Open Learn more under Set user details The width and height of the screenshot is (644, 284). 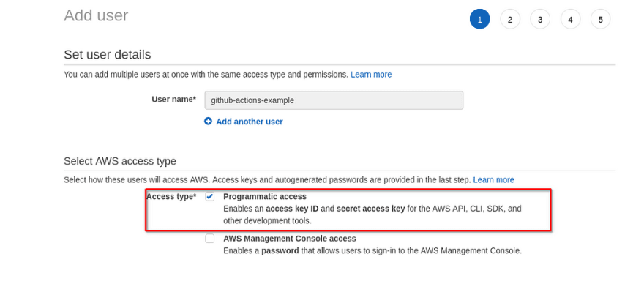pyautogui.click(x=371, y=75)
